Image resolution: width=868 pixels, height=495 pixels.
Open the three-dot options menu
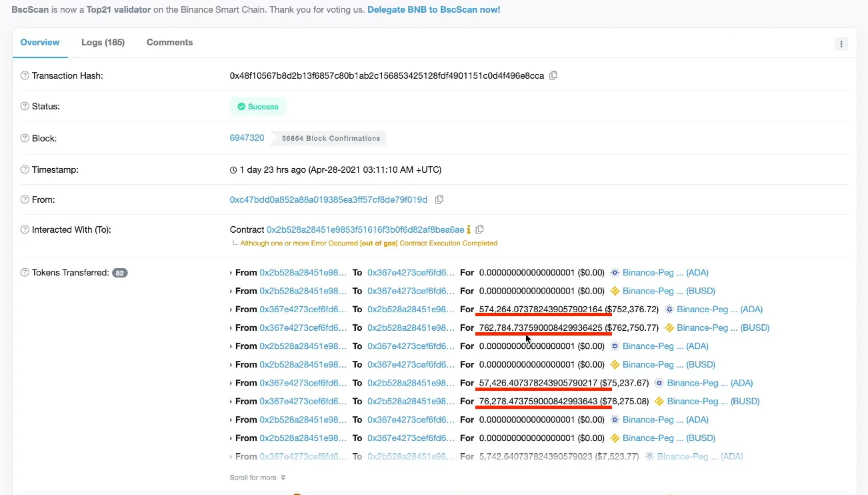[841, 44]
